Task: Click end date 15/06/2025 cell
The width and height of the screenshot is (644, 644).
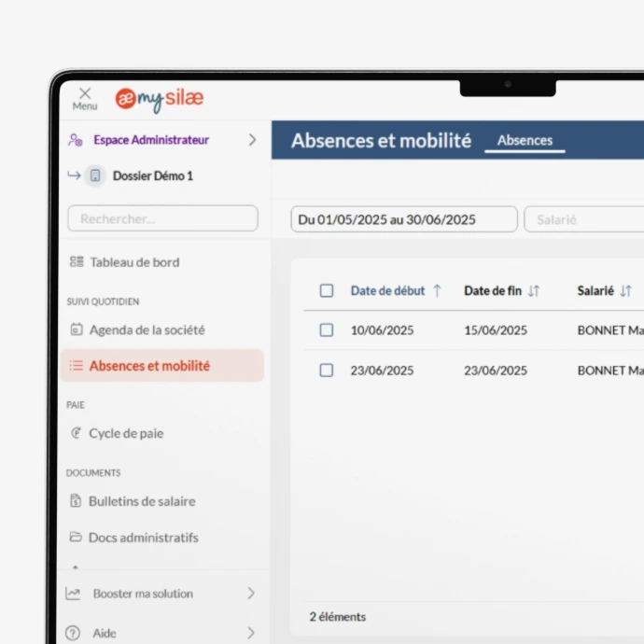Action: click(x=496, y=330)
